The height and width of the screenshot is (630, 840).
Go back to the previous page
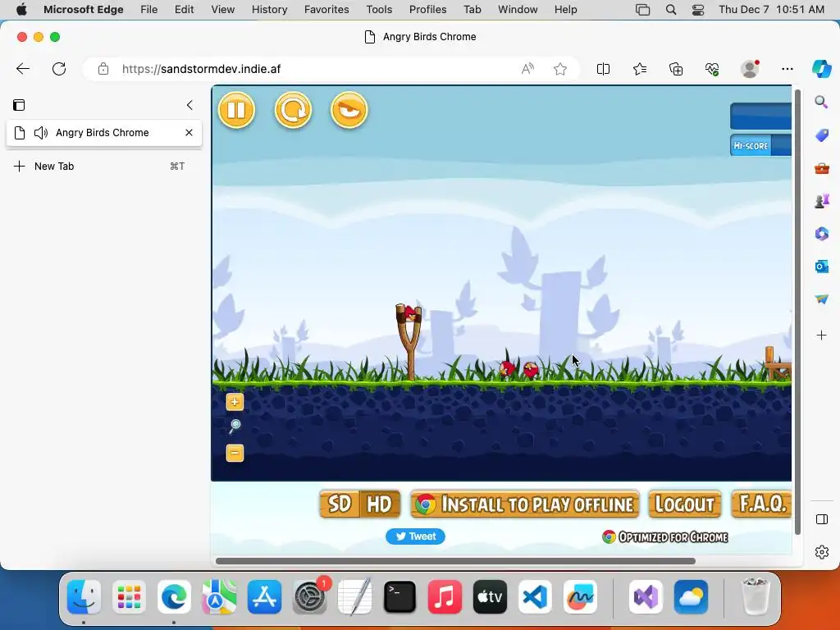pyautogui.click(x=23, y=69)
